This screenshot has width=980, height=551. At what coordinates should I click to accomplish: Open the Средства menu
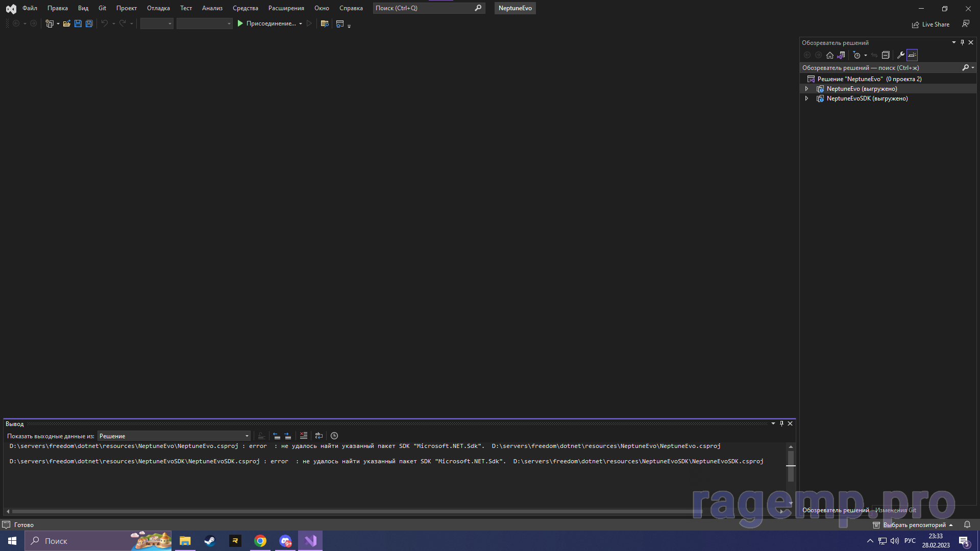pos(246,8)
